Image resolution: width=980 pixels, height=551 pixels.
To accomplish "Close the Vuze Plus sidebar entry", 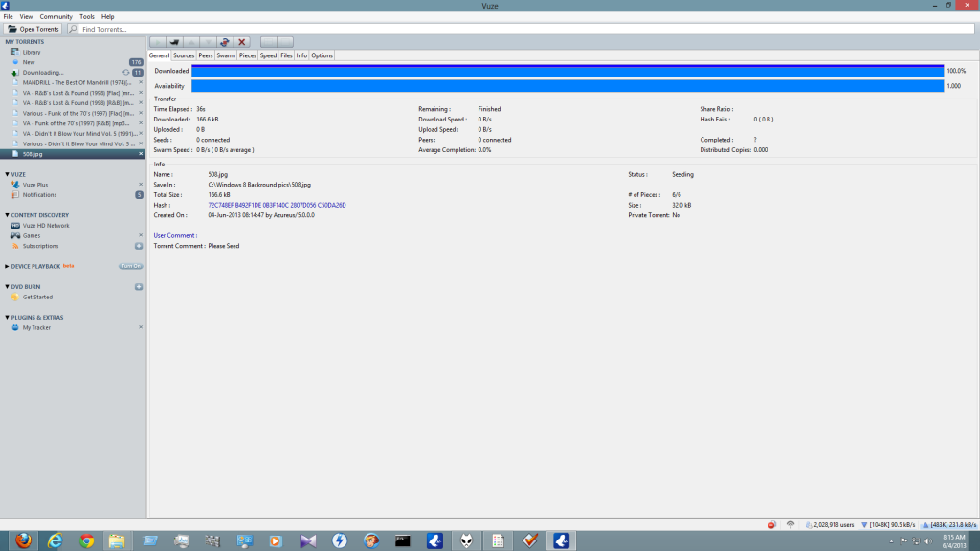I will coord(141,185).
